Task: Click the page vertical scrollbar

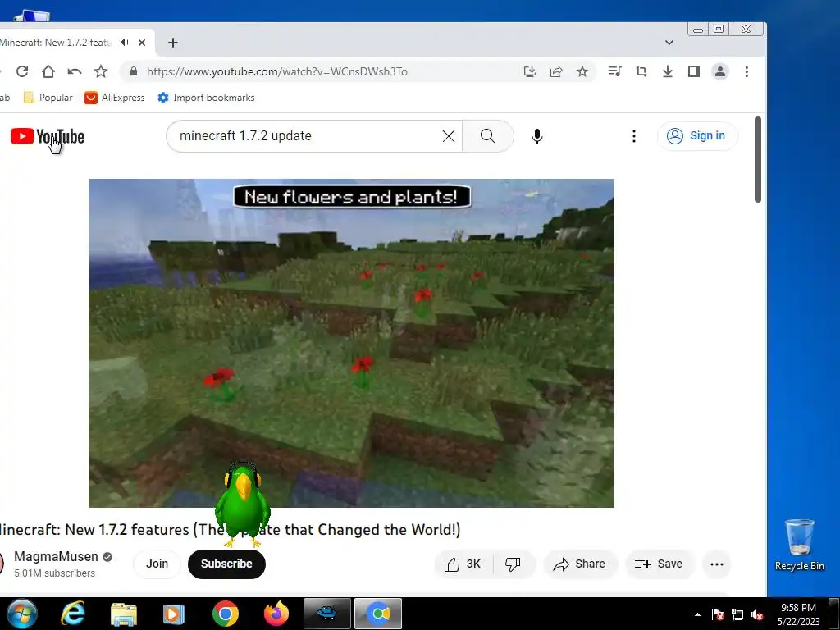Action: (x=757, y=160)
